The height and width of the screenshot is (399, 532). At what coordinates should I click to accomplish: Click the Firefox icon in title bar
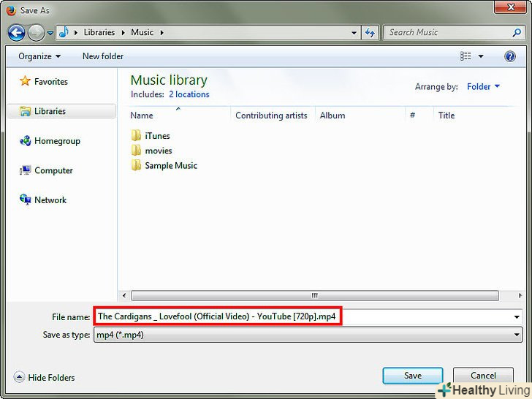[11, 10]
